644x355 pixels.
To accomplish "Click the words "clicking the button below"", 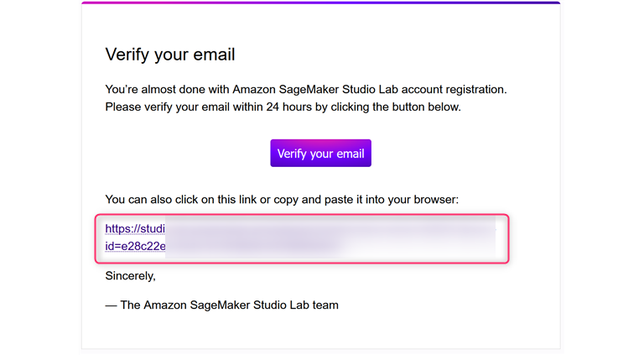I will click(390, 107).
